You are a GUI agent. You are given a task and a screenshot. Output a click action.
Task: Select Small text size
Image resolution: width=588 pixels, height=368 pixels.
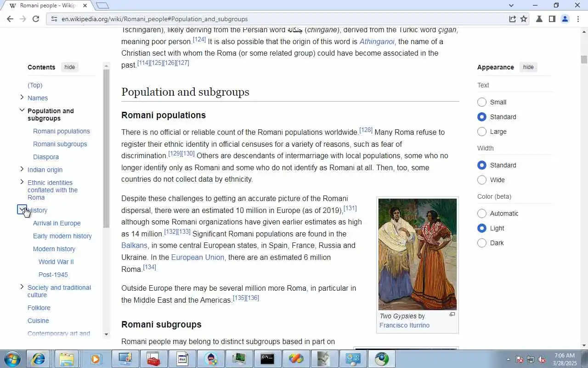482,102
